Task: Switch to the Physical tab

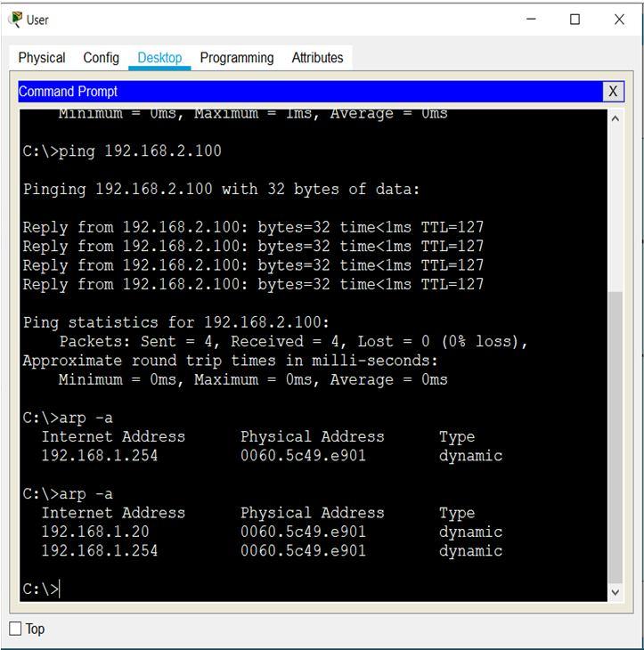Action: 42,58
